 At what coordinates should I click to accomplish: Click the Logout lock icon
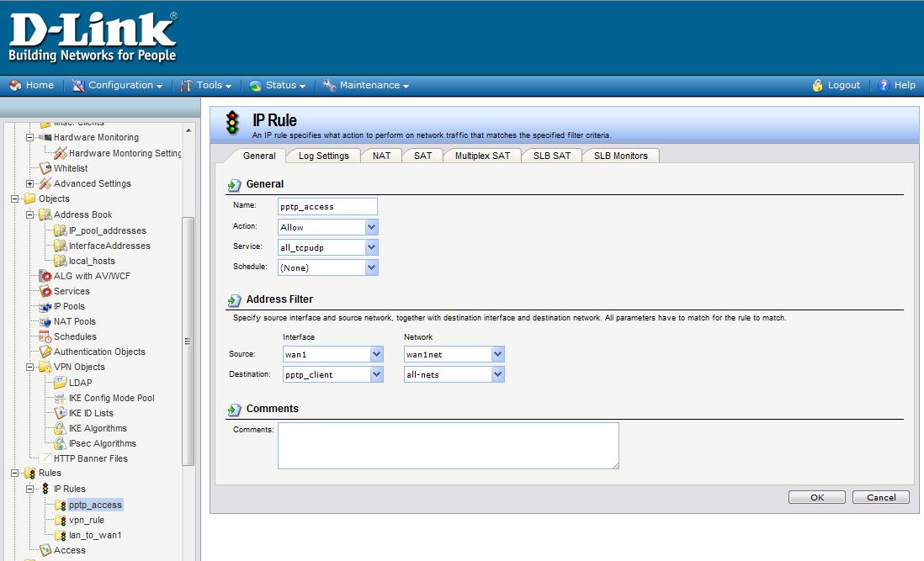click(817, 85)
